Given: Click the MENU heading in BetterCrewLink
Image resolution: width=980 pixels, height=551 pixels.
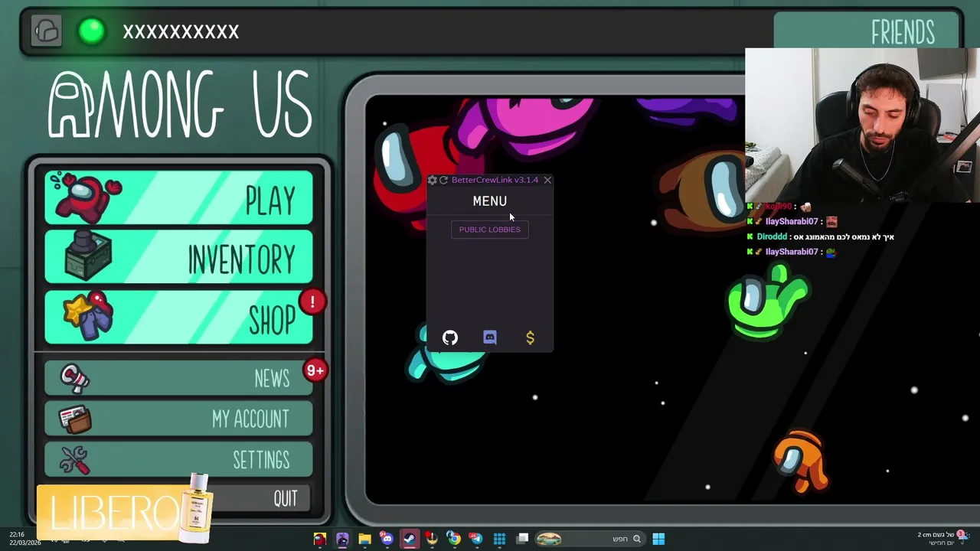Looking at the screenshot, I should click(490, 201).
